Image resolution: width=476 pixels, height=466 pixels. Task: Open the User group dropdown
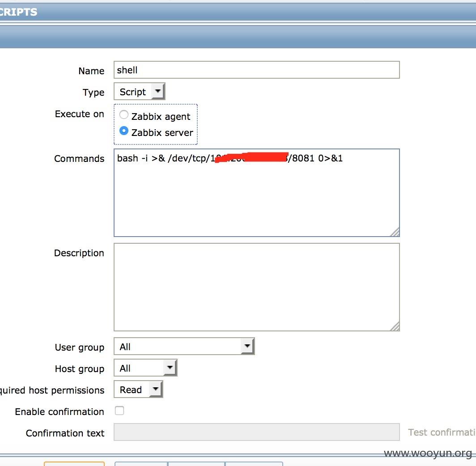184,346
